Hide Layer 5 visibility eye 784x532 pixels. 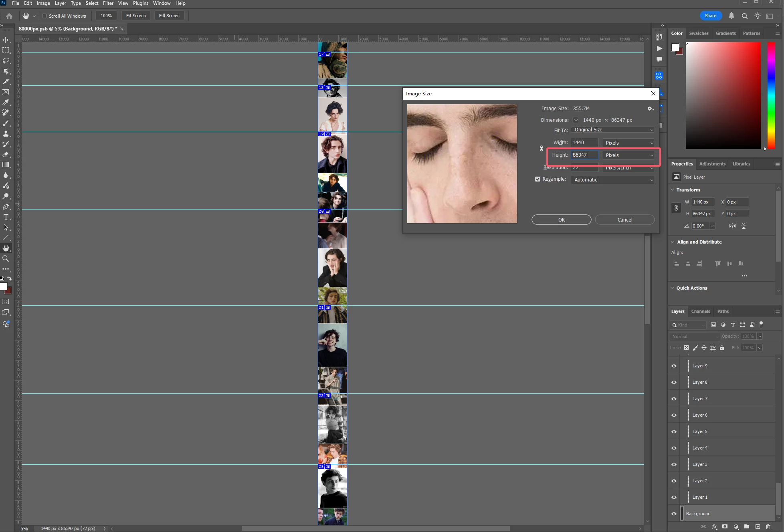point(674,431)
